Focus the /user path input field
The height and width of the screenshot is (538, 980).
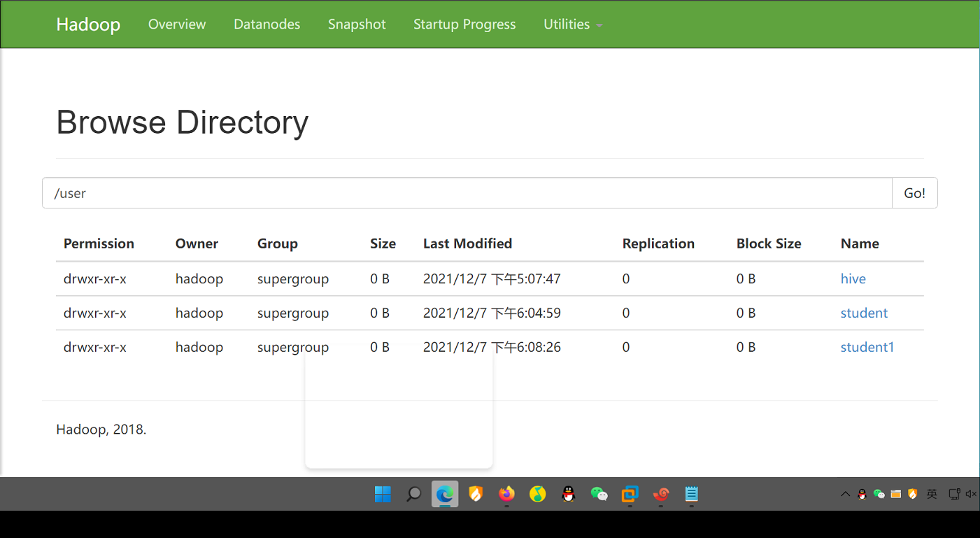tap(467, 193)
